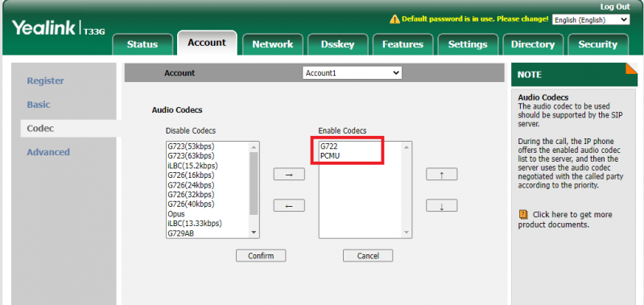This screenshot has width=644, height=305.
Task: Open the Account1 dropdown
Action: coord(353,73)
